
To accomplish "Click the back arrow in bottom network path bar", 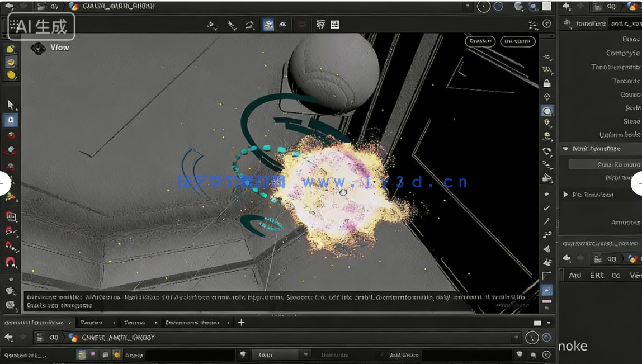I will click(x=8, y=337).
